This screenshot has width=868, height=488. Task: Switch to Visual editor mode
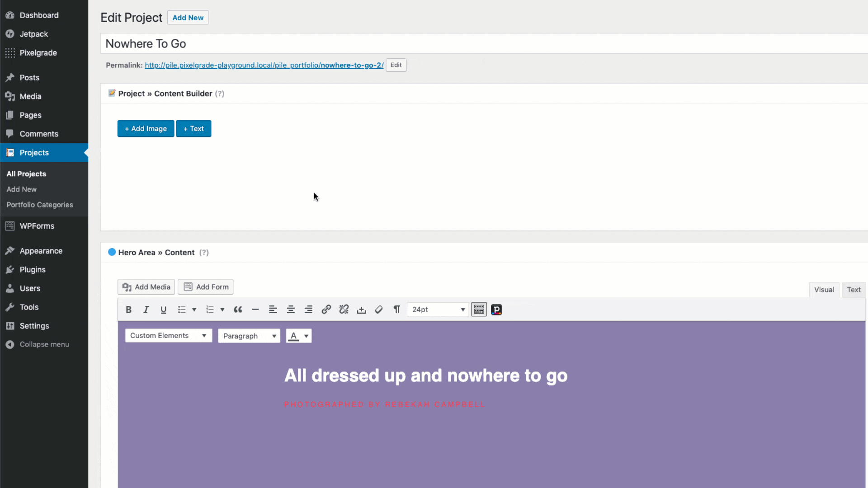[824, 289]
